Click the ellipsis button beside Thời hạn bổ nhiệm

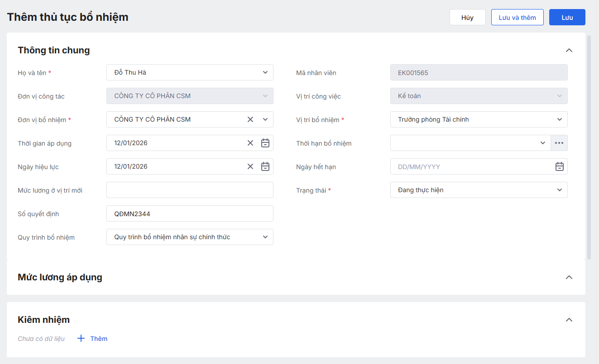coord(559,143)
